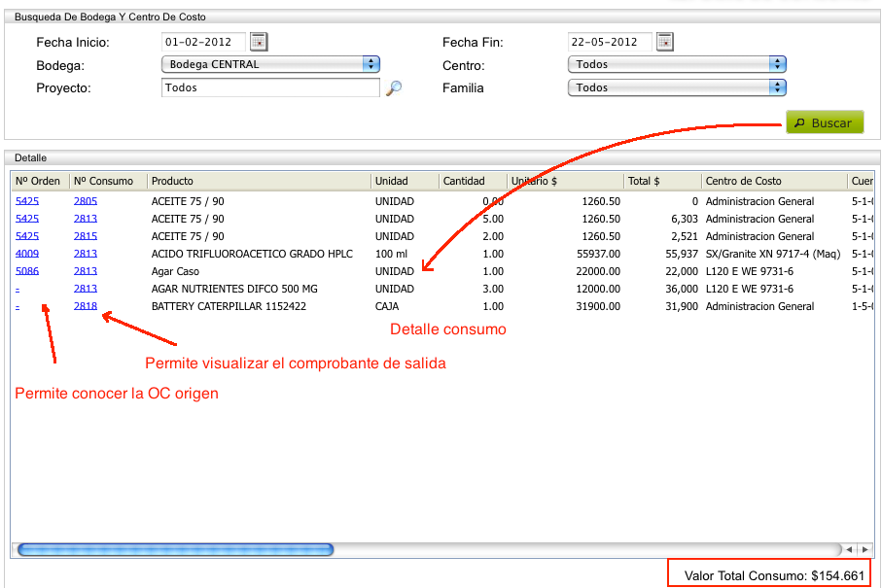
Task: Click the Valor Total Consumo amount
Action: coord(837,575)
